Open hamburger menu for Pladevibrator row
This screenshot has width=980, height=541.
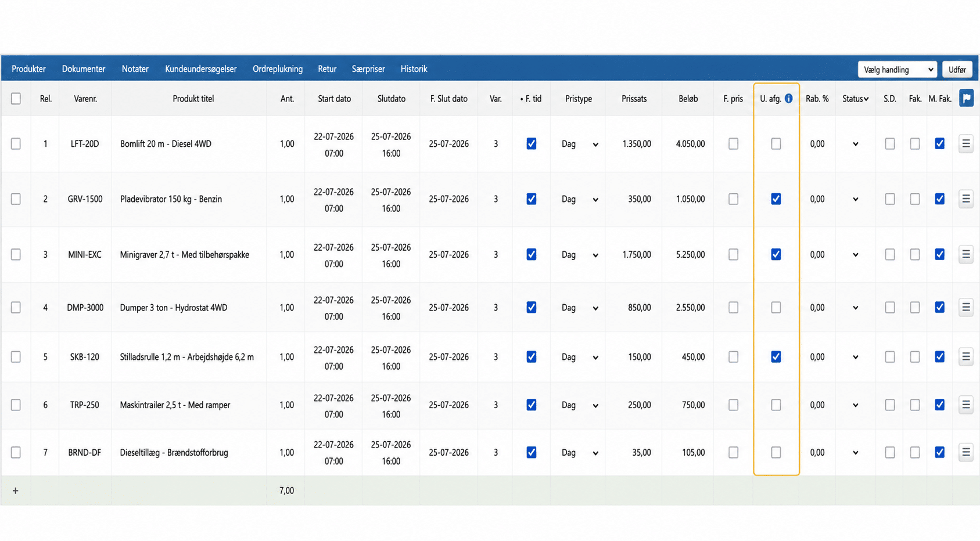click(x=965, y=199)
